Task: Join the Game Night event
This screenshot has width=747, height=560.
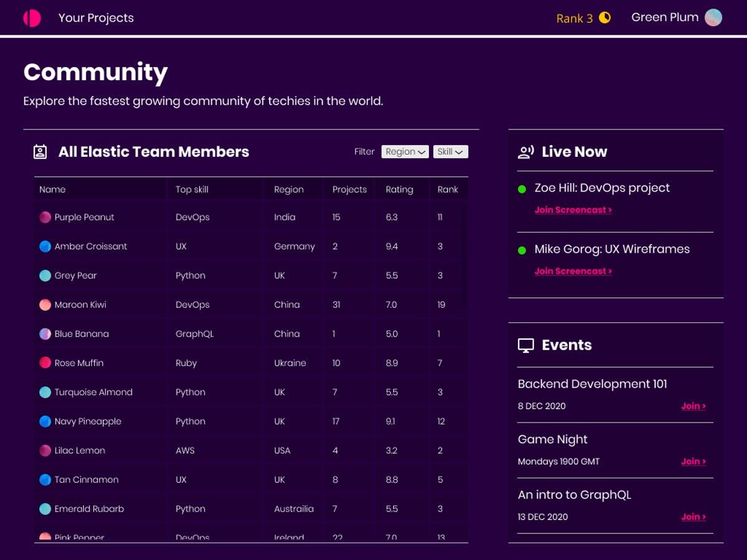Action: coord(693,462)
